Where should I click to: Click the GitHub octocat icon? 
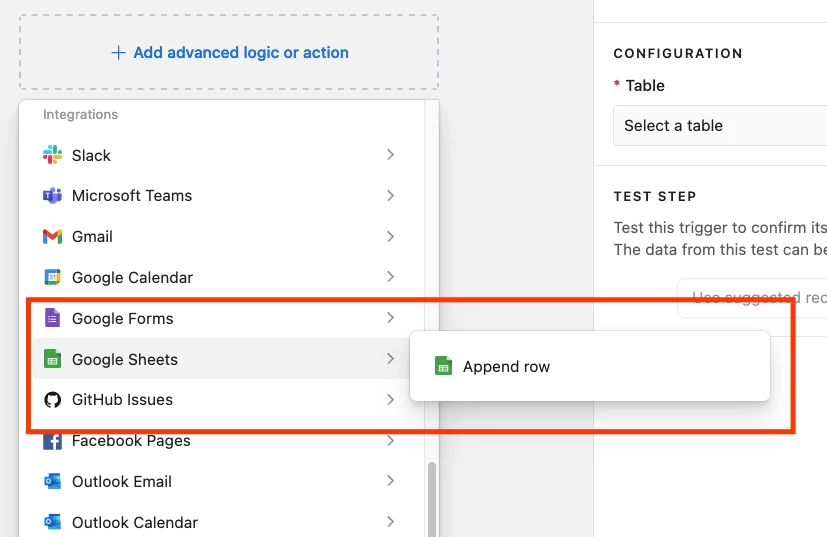click(x=52, y=400)
